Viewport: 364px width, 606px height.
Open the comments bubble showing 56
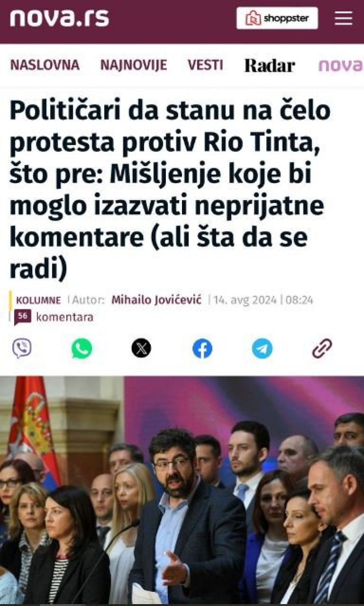(22, 316)
